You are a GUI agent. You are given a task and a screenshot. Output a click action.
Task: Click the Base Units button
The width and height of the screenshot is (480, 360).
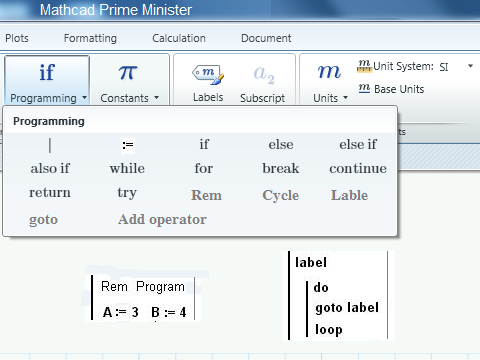pos(392,89)
